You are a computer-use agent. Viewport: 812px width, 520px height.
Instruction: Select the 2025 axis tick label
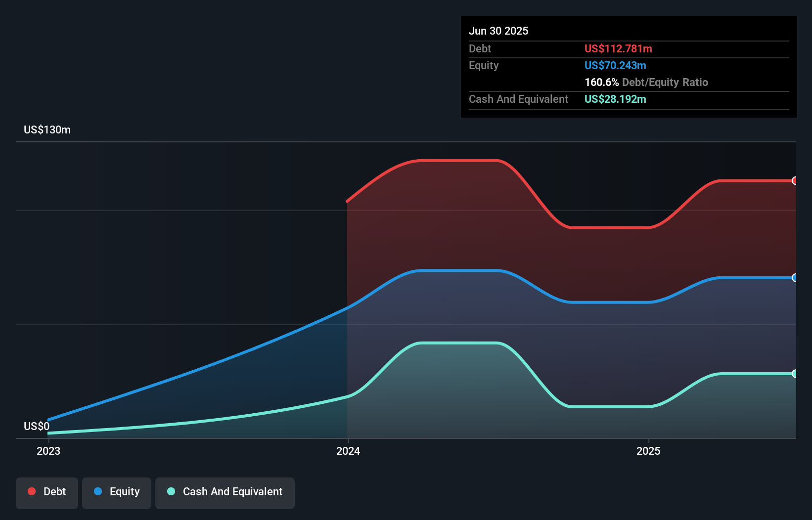[x=649, y=451]
